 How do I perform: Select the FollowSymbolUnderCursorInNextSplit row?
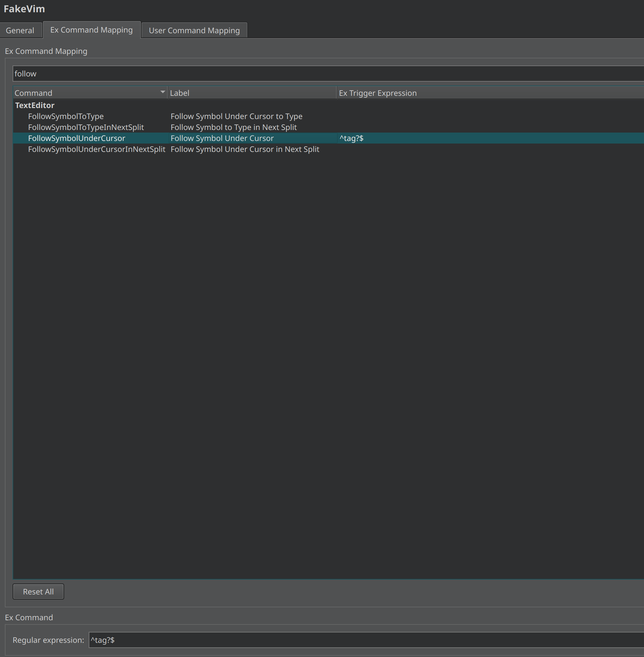97,149
